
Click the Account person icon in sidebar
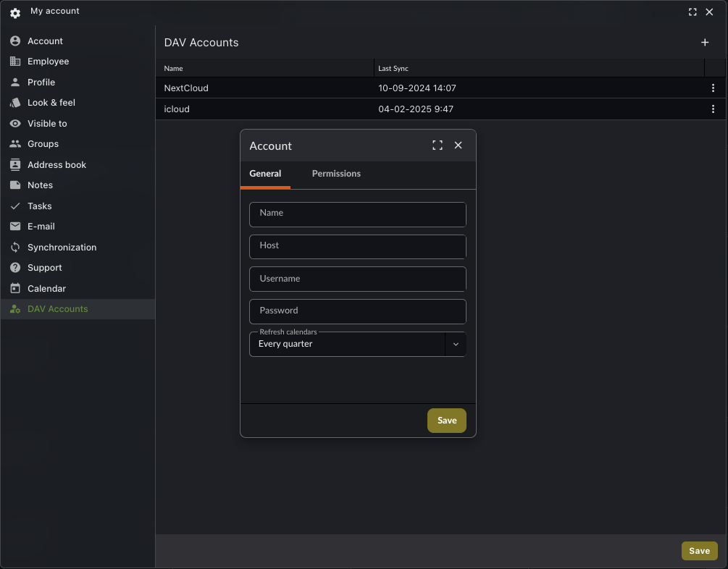click(15, 41)
